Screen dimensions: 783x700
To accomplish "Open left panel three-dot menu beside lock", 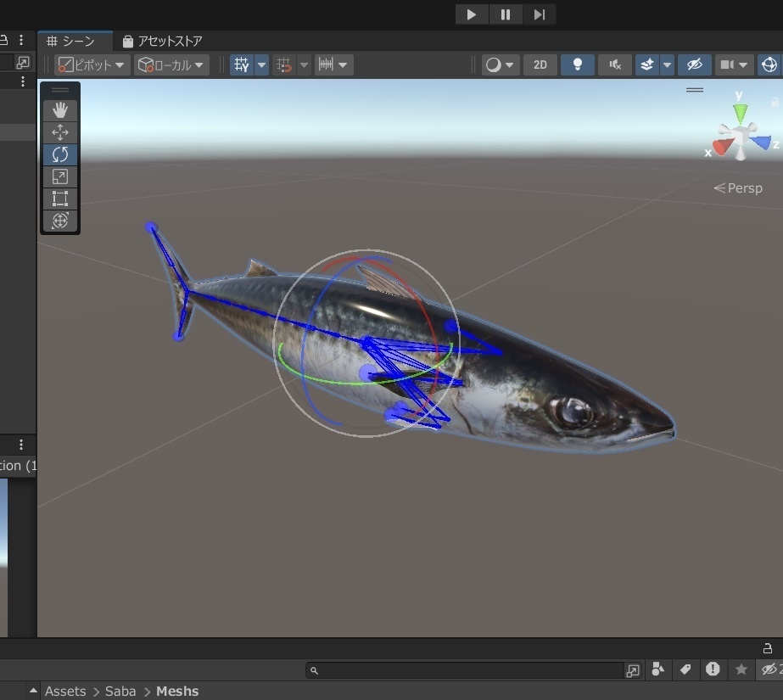I will (21, 40).
